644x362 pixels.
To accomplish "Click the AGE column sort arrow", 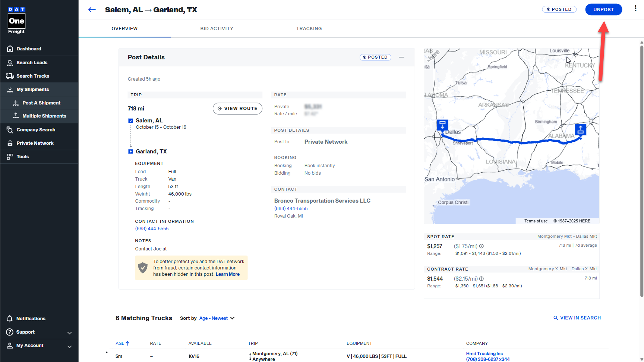I will pyautogui.click(x=127, y=343).
